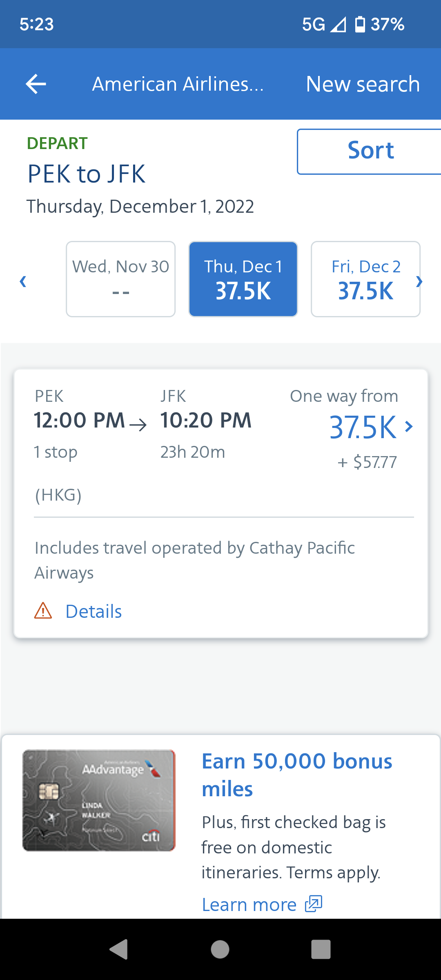This screenshot has height=980, width=441.
Task: Select the Wed, Nov 30 date tab
Action: click(121, 279)
